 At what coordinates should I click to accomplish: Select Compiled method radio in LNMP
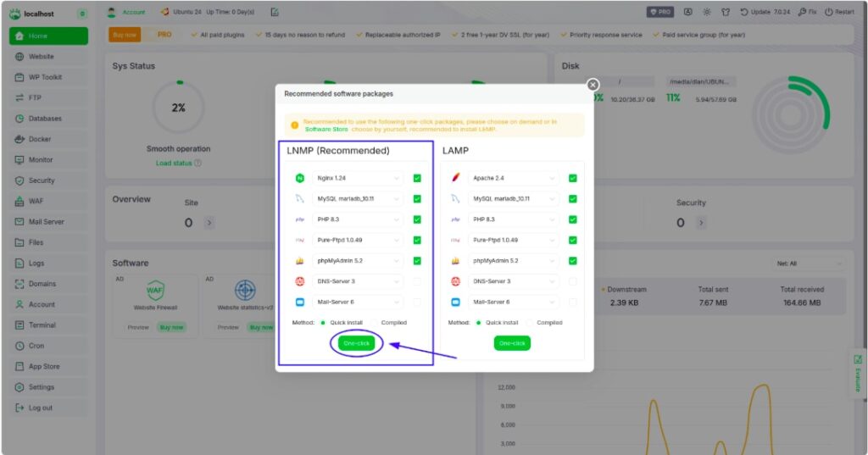[x=374, y=323]
